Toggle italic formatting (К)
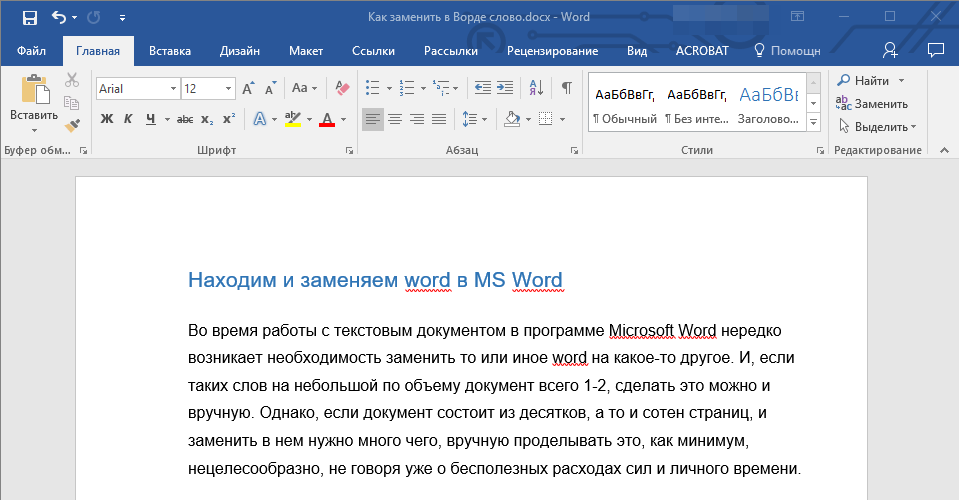The height and width of the screenshot is (500, 959). coord(128,119)
